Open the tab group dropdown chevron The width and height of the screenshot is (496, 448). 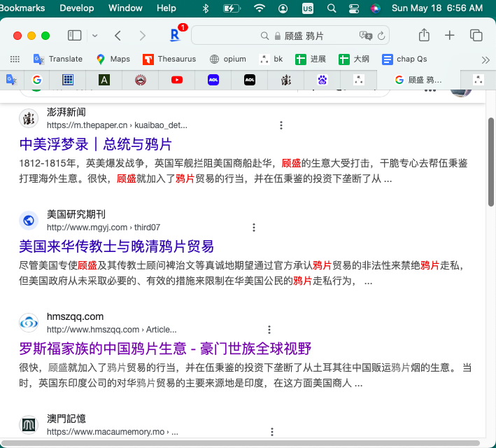(94, 36)
